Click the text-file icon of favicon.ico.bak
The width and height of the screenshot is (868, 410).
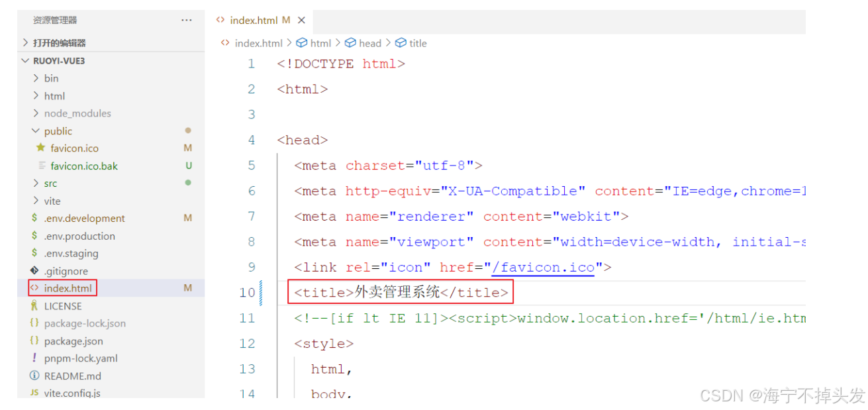tap(42, 166)
